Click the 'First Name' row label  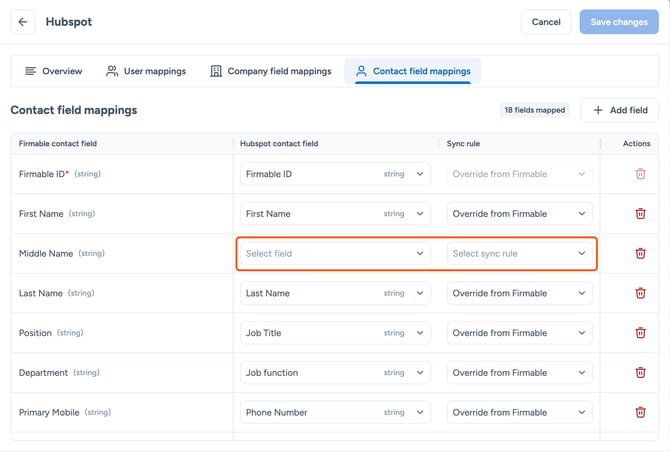click(x=41, y=214)
